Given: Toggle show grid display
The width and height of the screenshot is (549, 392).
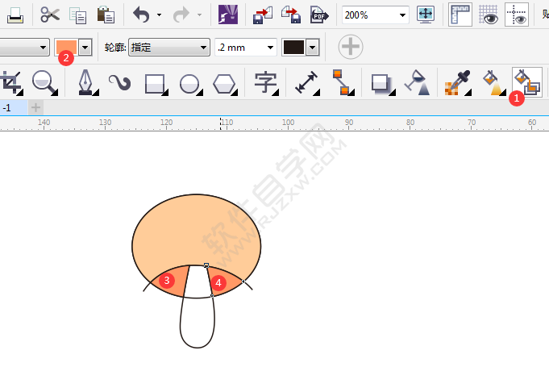Looking at the screenshot, I should 489,15.
